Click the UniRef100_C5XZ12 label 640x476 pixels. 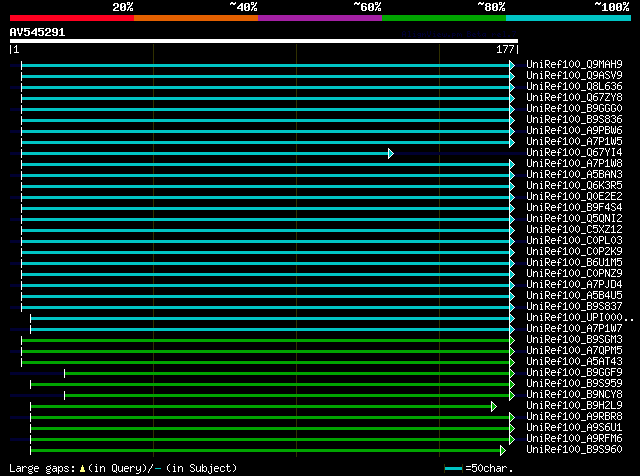tap(574, 229)
